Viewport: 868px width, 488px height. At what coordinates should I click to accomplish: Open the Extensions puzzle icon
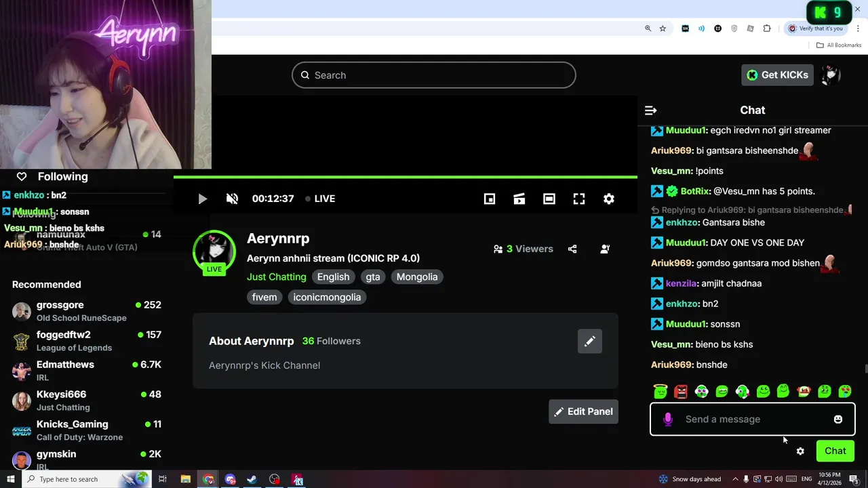click(x=767, y=28)
